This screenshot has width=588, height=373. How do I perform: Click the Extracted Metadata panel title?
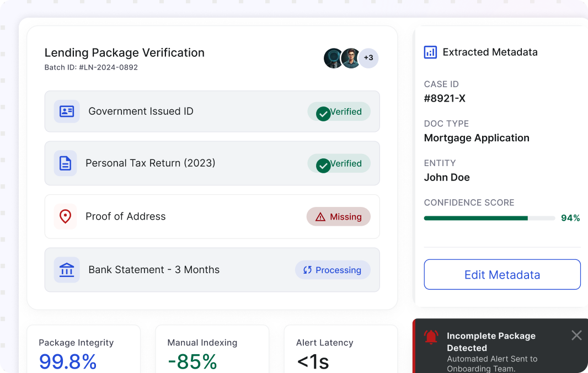[x=490, y=52]
